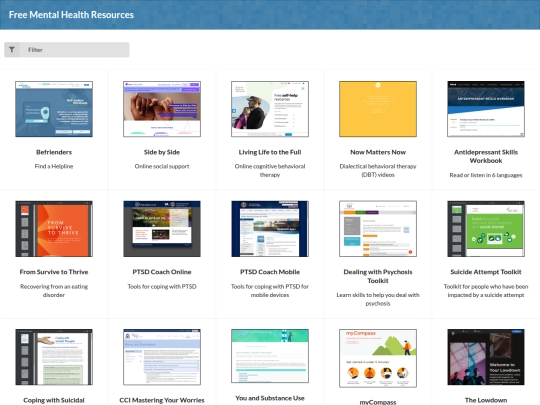Click the funnel filter icon
This screenshot has width=540, height=405.
pos(12,50)
